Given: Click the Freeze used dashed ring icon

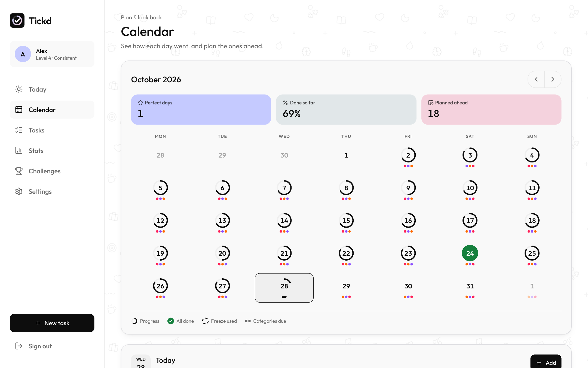Looking at the screenshot, I should [205, 321].
